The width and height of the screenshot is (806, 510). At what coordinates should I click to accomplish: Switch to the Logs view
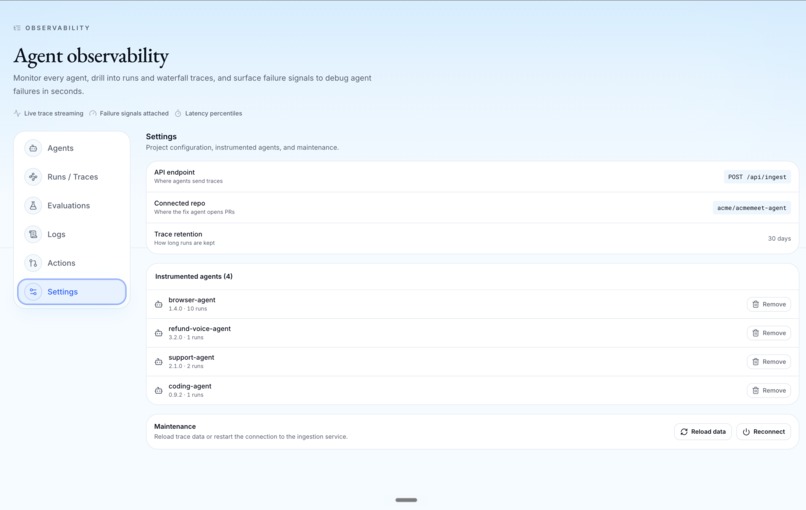[x=71, y=234]
